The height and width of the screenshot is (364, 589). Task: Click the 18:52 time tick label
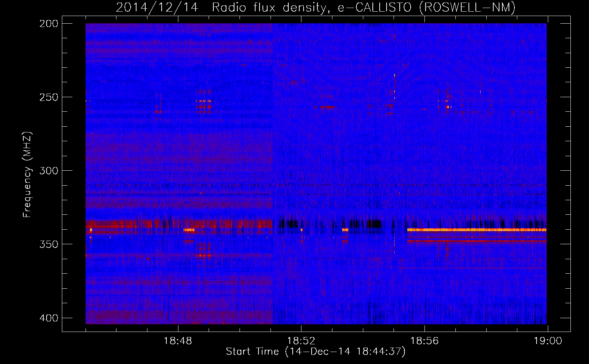point(301,341)
